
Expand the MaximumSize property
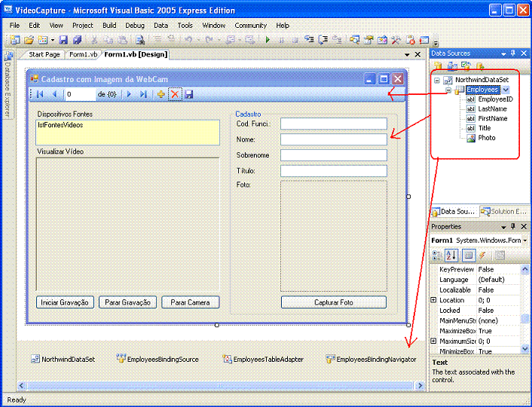(433, 341)
